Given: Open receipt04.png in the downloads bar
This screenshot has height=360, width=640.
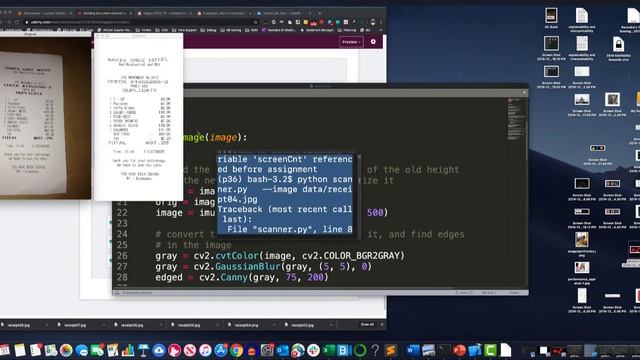Looking at the screenshot, I should tap(246, 325).
